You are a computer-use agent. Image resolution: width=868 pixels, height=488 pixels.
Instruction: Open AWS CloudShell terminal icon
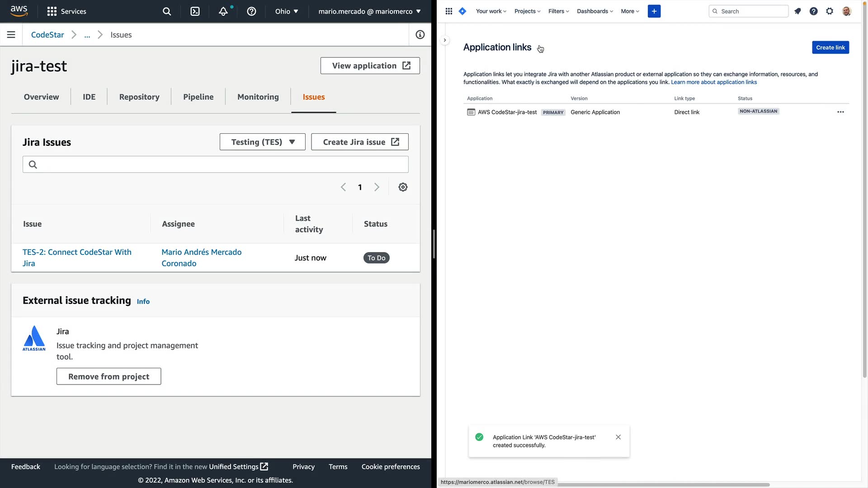pos(195,11)
